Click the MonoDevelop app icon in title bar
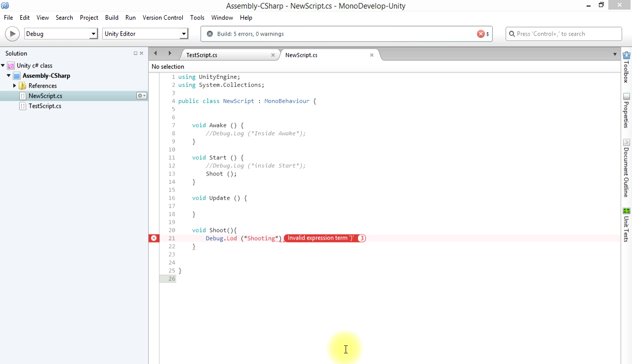This screenshot has height=364, width=632. tap(5, 5)
